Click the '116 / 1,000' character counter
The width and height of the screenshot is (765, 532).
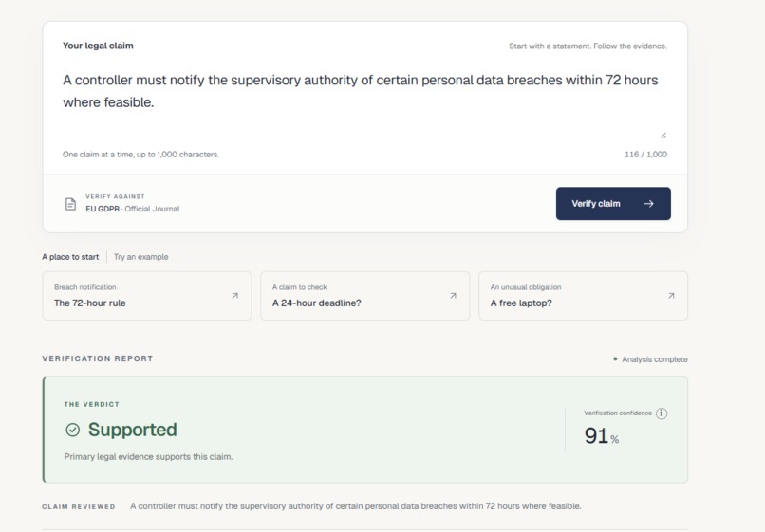tap(645, 154)
